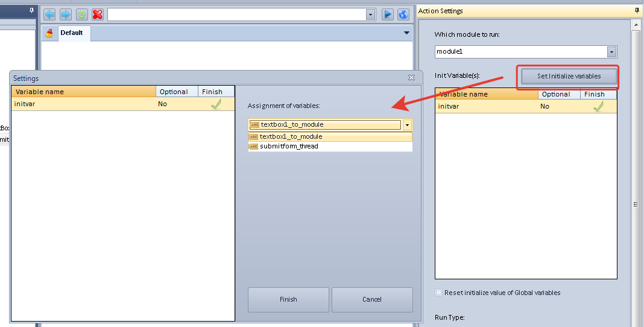Click the red stop loading icon
Viewport: 644px width, 327px height.
coord(97,14)
